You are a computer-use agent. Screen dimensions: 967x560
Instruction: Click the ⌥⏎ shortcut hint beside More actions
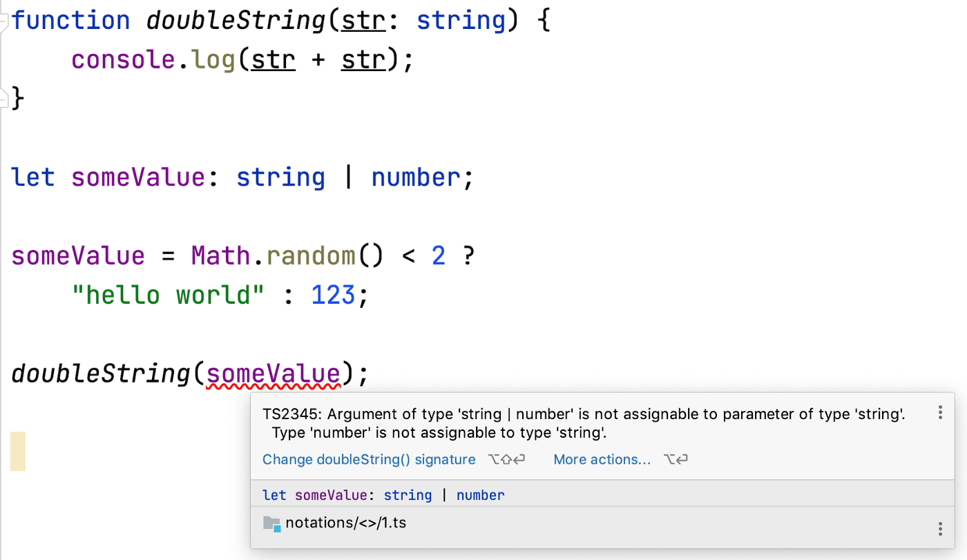pos(676,459)
